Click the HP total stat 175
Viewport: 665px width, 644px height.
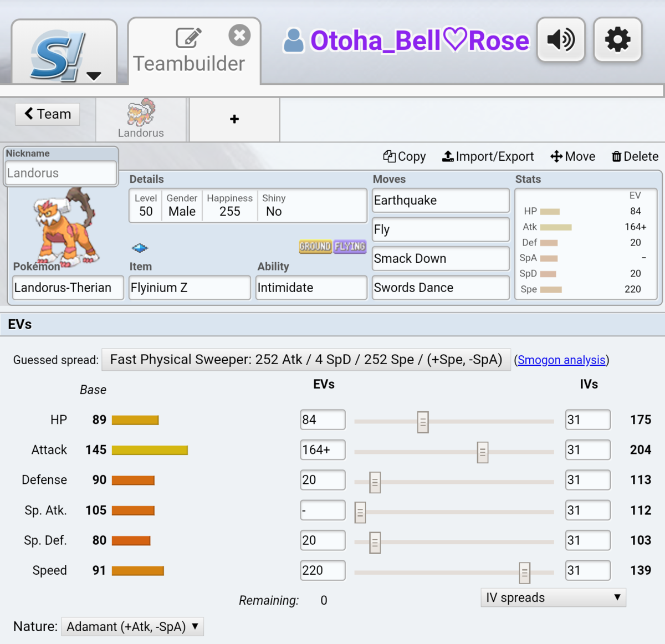tap(641, 420)
